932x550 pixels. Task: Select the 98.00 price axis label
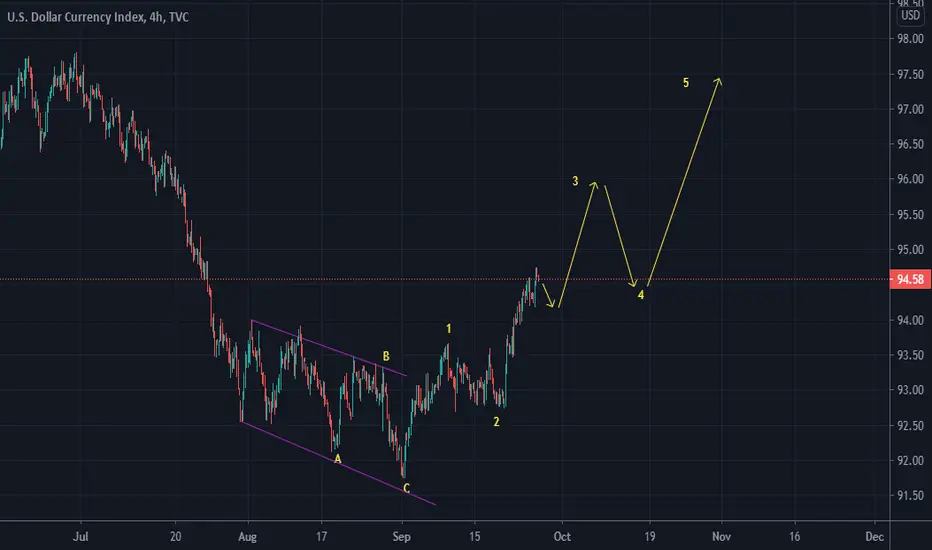[x=910, y=39]
